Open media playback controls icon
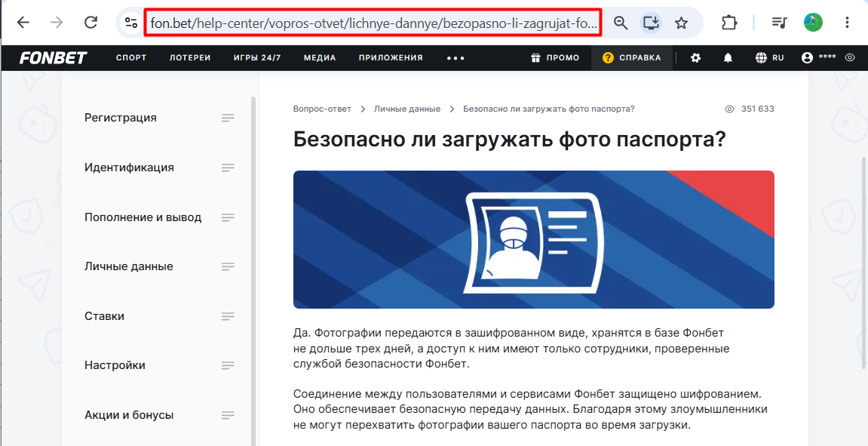This screenshot has height=446, width=868. click(780, 23)
